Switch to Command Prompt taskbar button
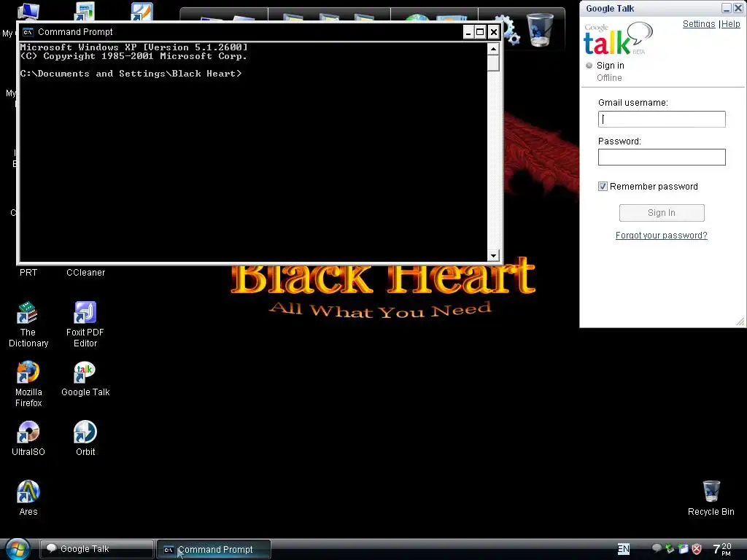This screenshot has height=560, width=747. [214, 549]
